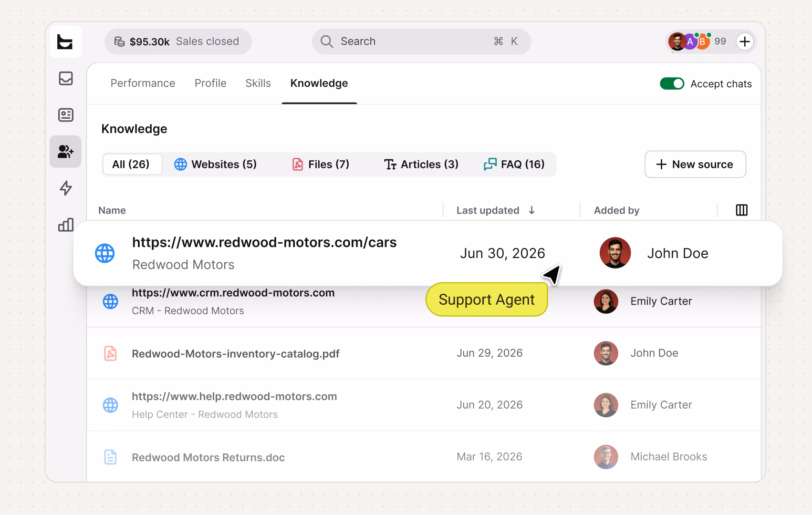Open the contacts card icon in the sidebar

click(66, 115)
